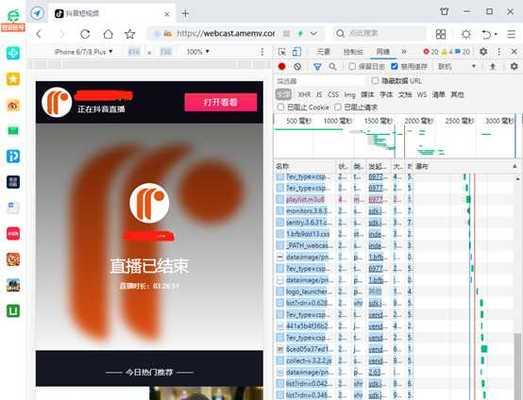
Task: Filter requests by Img type
Action: pos(350,95)
